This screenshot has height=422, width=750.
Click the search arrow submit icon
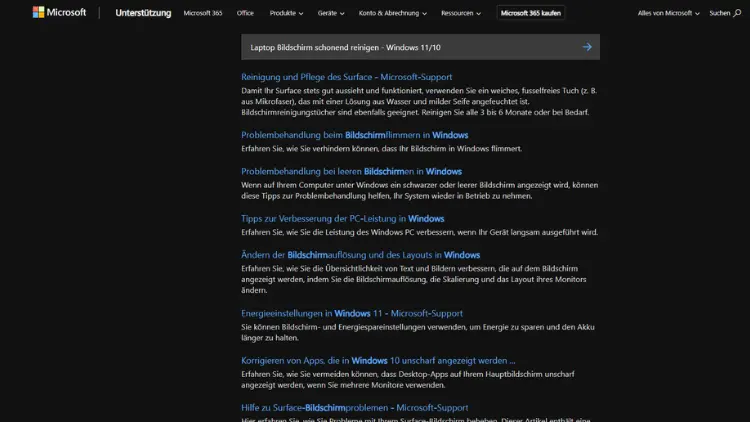[x=587, y=47]
